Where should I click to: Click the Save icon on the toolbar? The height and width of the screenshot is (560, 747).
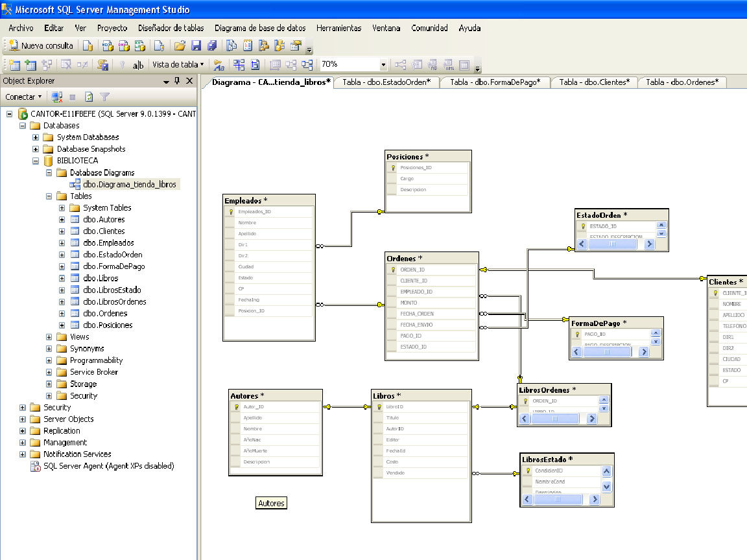[x=196, y=46]
